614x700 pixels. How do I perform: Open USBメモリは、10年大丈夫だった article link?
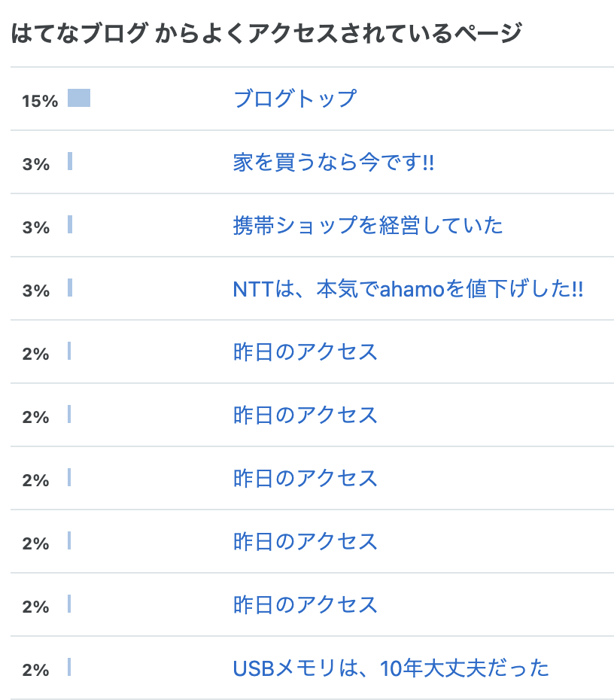(x=391, y=668)
